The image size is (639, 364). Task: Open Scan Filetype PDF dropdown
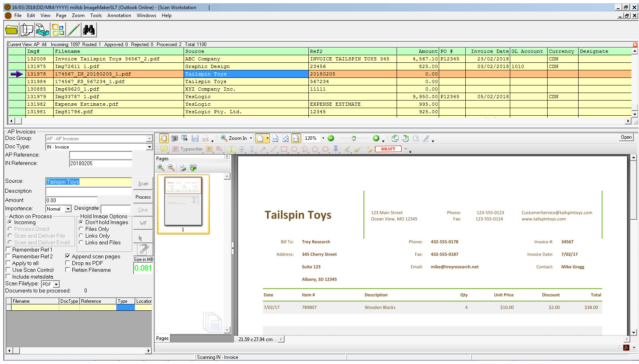(x=56, y=285)
